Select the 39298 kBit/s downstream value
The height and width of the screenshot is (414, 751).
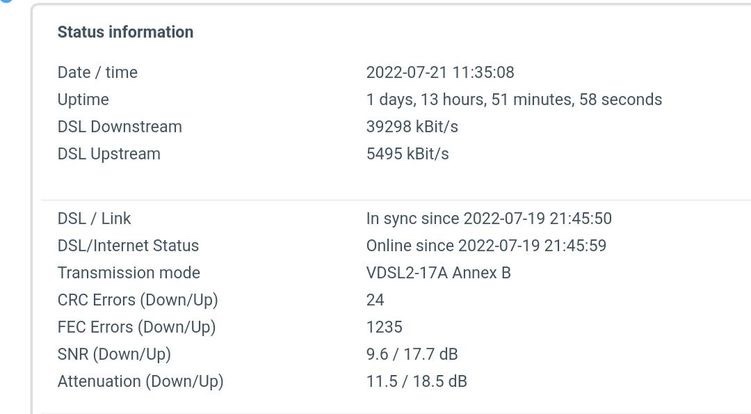click(412, 127)
